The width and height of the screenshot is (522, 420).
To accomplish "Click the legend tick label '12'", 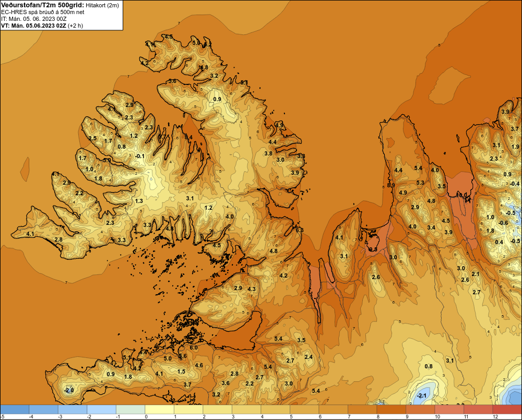I will coord(495,417).
